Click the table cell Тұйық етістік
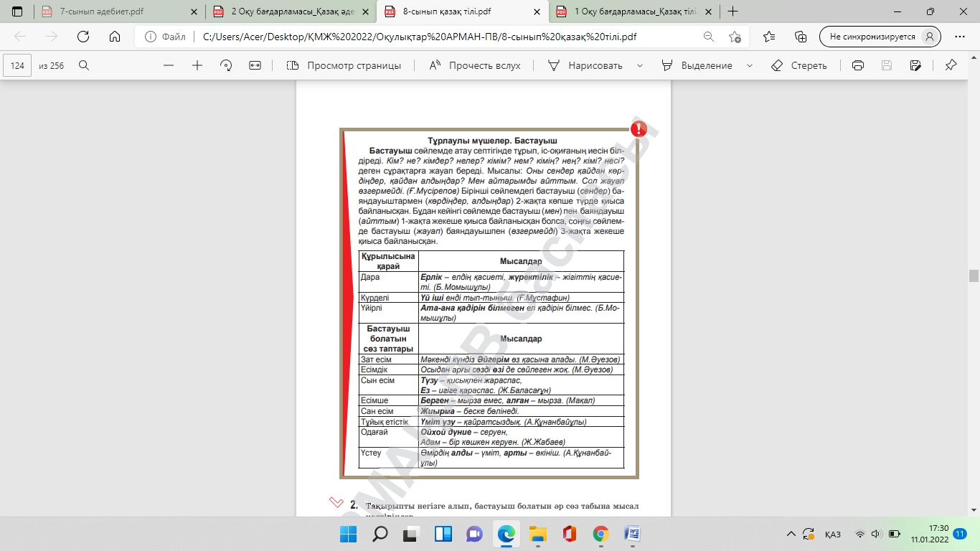Viewport: 980px width, 551px height. [388, 422]
